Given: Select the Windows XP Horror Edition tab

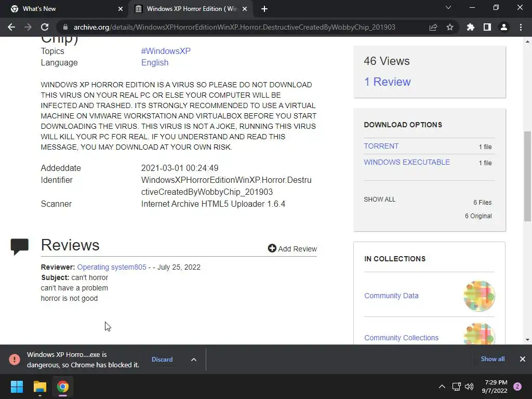Looking at the screenshot, I should coord(191,9).
